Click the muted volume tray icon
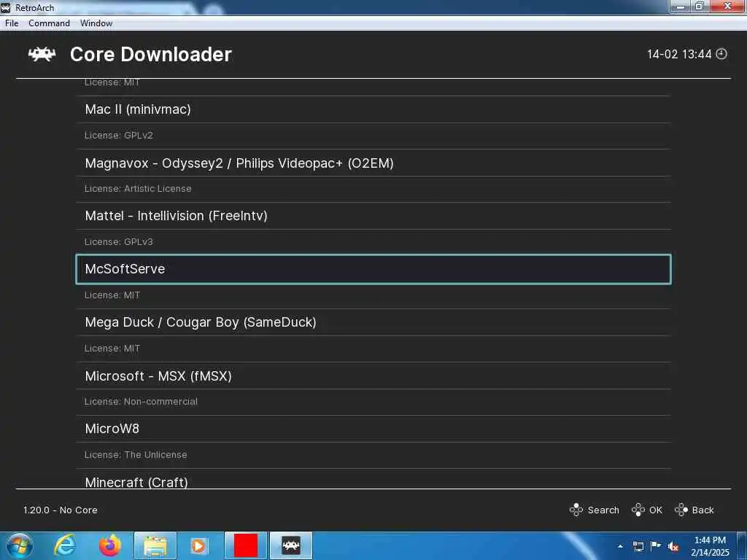 [x=673, y=546]
